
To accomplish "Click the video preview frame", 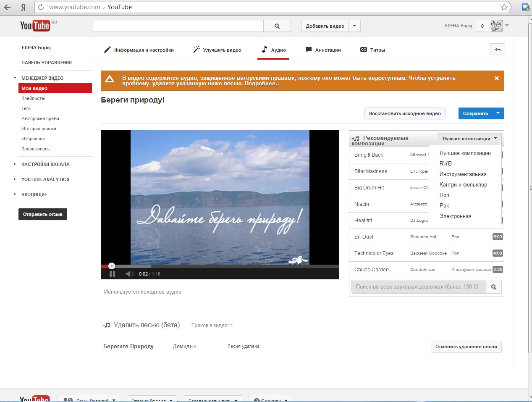I will 220,197.
